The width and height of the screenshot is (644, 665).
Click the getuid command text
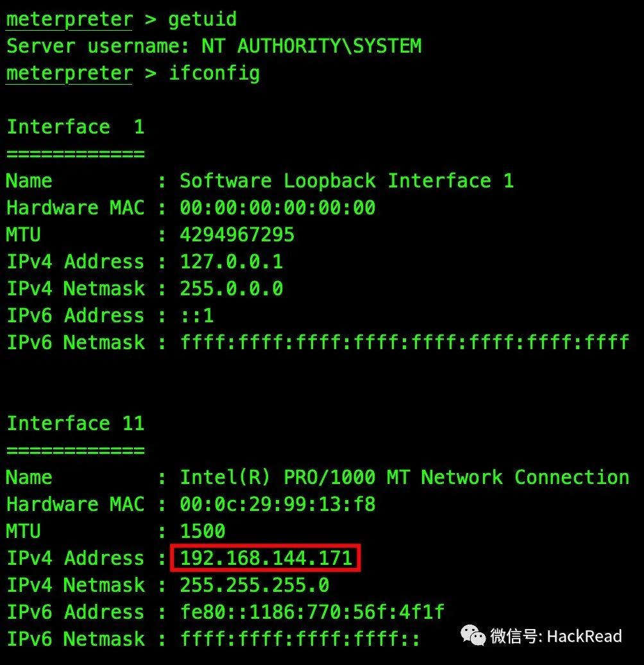(x=203, y=19)
